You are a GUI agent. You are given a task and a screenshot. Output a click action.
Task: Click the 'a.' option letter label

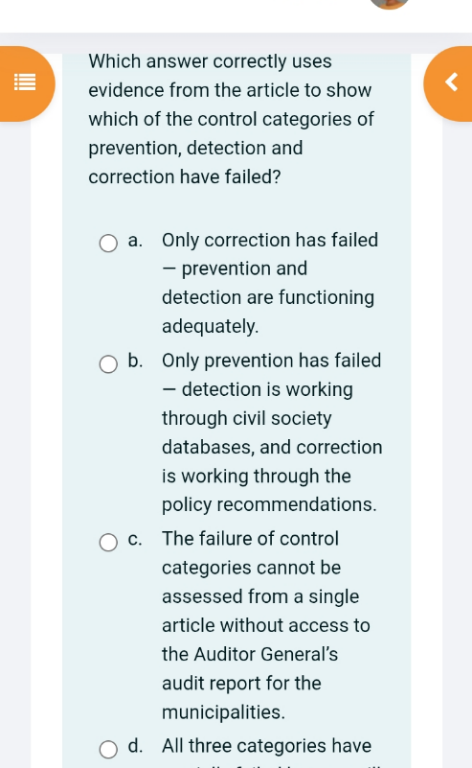tap(135, 240)
